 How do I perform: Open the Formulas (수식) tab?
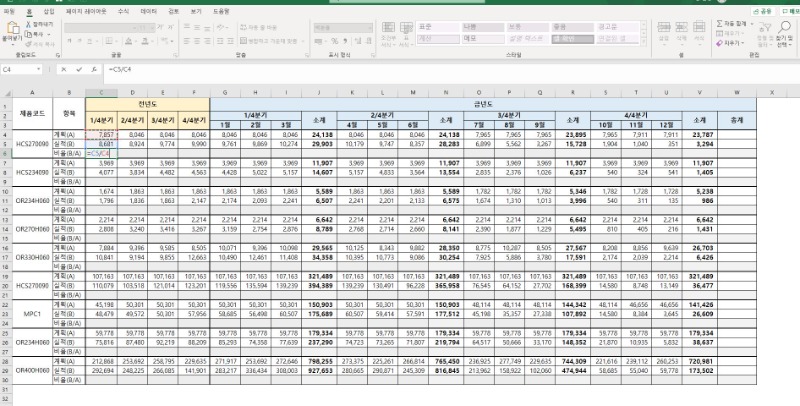[123, 11]
